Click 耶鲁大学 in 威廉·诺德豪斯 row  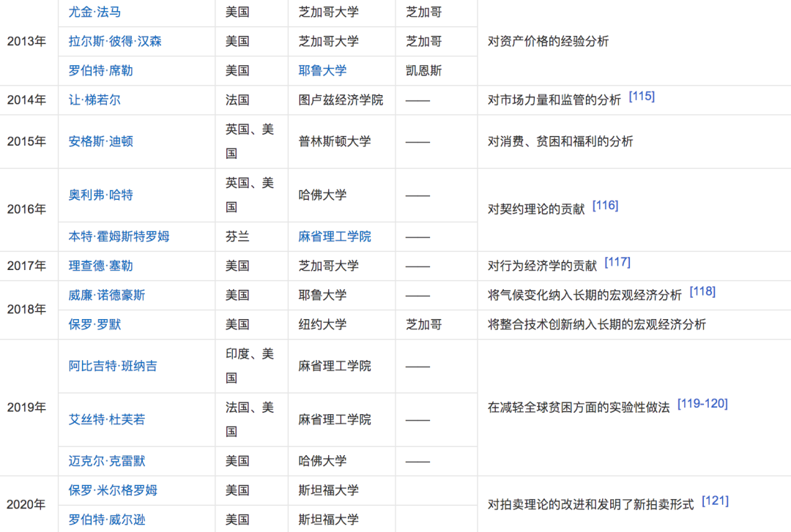tap(322, 295)
